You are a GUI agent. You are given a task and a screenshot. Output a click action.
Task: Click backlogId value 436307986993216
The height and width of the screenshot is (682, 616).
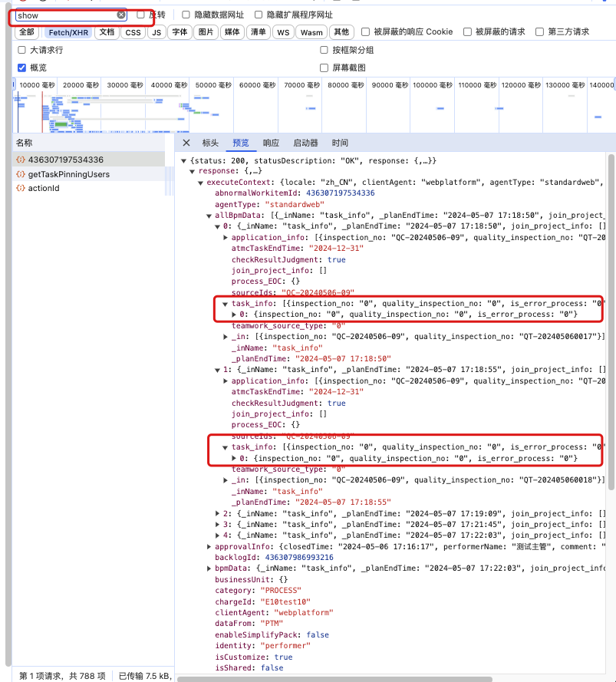299,557
